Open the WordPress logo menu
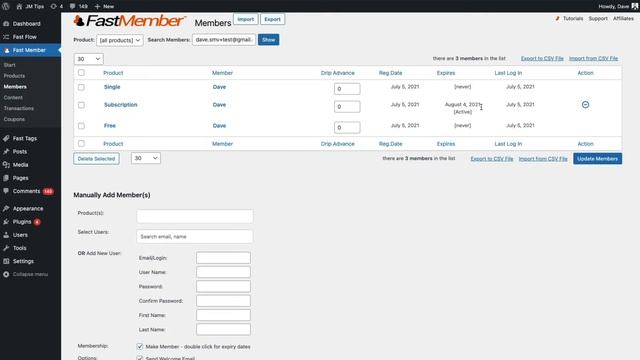 click(x=6, y=6)
